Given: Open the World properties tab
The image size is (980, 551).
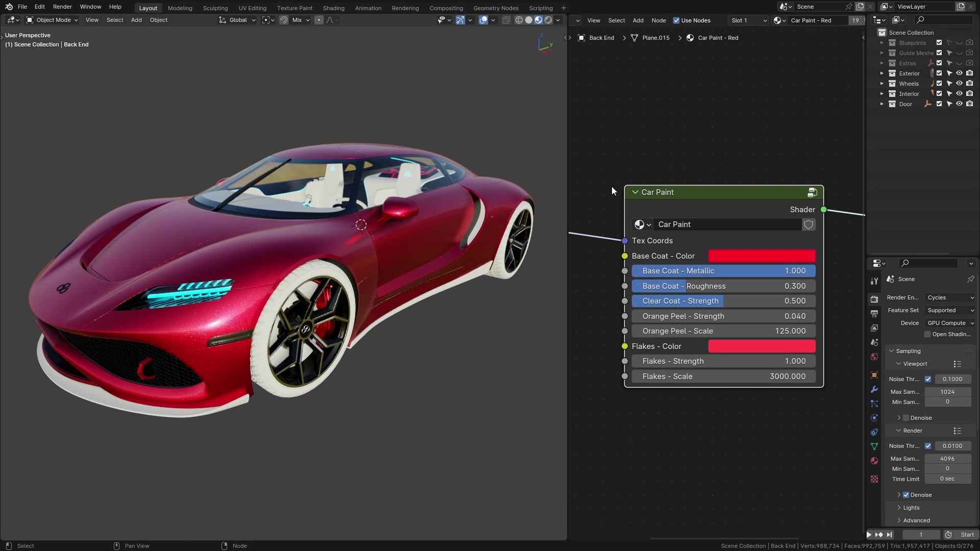Looking at the screenshot, I should 874,356.
